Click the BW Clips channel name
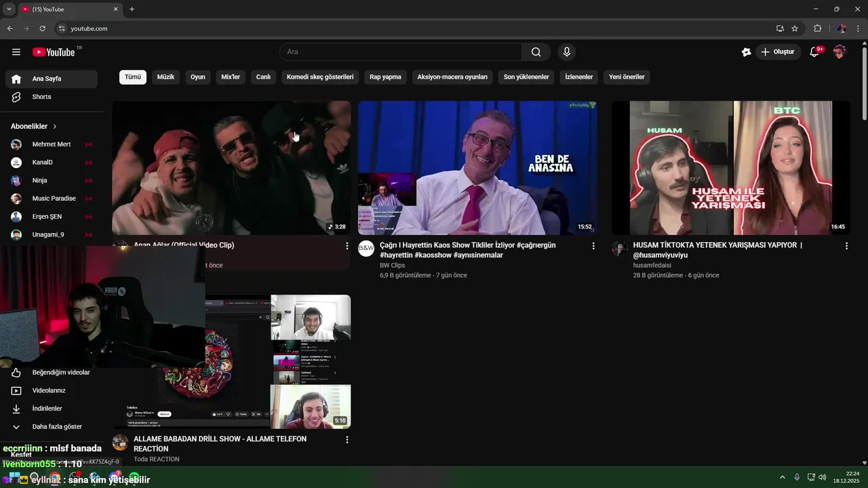868x488 pixels. click(393, 266)
